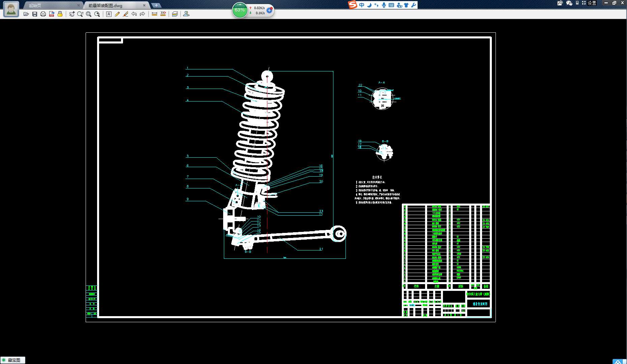The width and height of the screenshot is (627, 364).
Task: Select the highlighter brush tool
Action: point(126,14)
